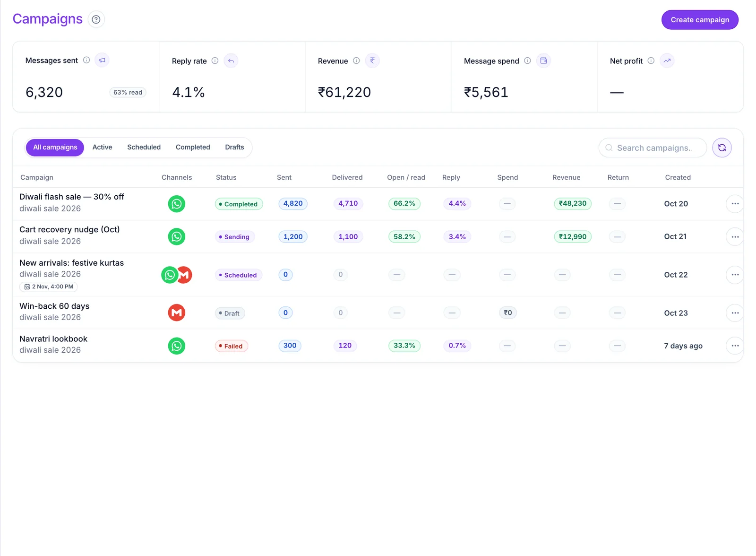Switch to the Scheduled tab
Image resolution: width=756 pixels, height=556 pixels.
144,147
